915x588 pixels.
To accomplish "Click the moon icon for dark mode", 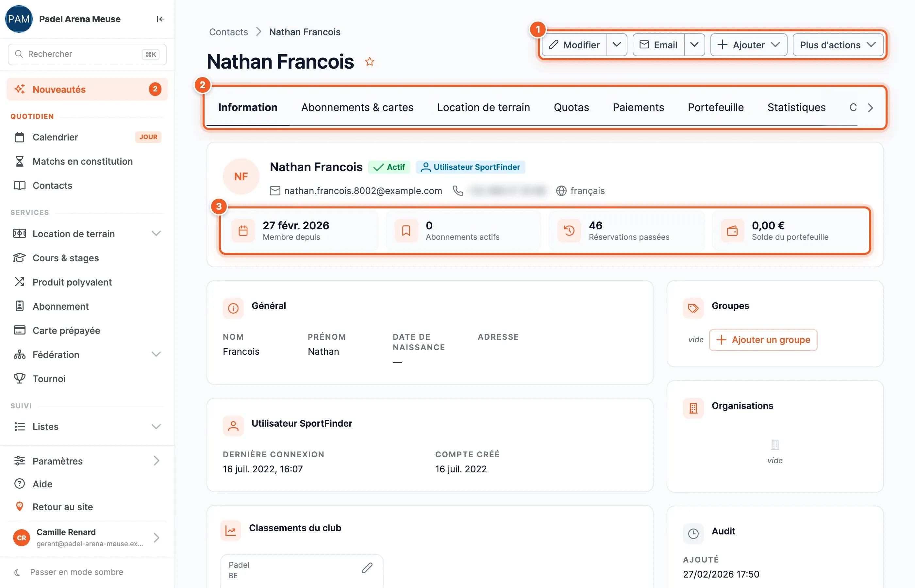I will [x=17, y=572].
